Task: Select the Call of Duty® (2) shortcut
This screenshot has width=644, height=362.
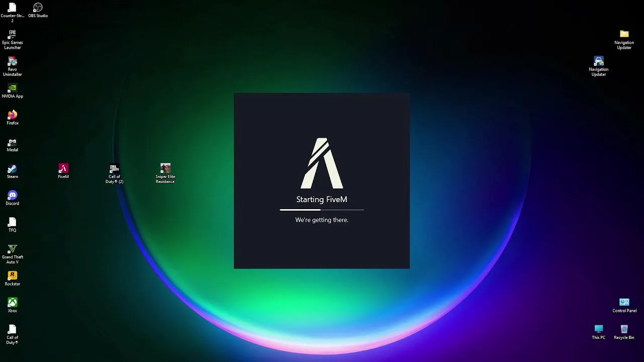Action: (x=114, y=173)
